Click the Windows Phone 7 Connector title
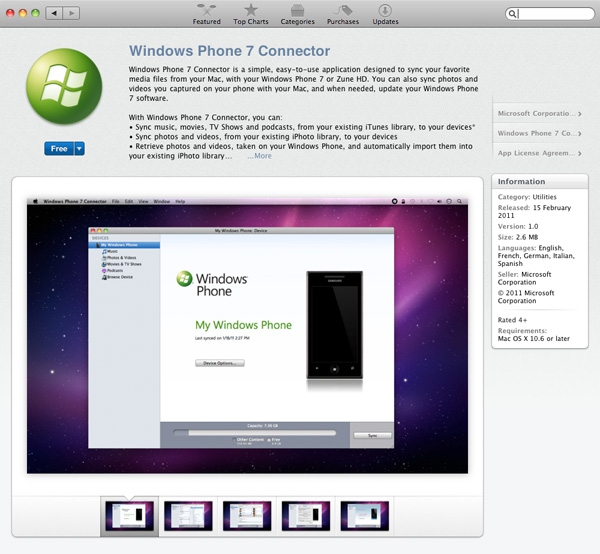Image resolution: width=600 pixels, height=554 pixels. pos(229,51)
